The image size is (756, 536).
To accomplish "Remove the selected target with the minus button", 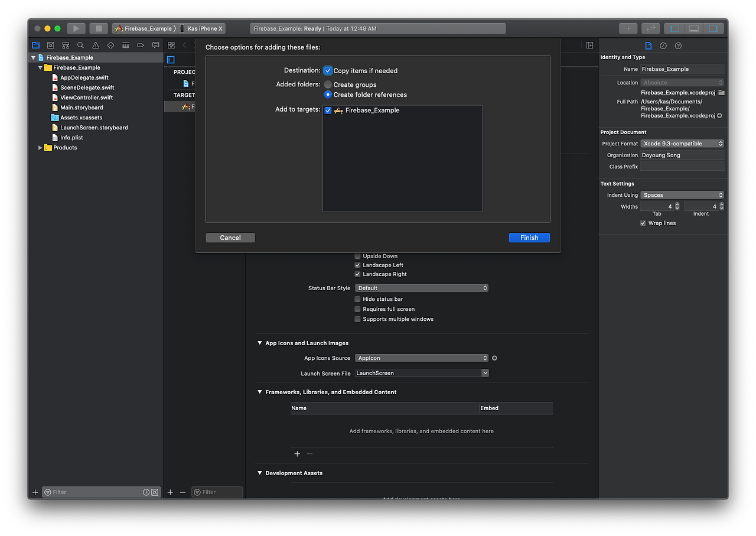I will 183,492.
